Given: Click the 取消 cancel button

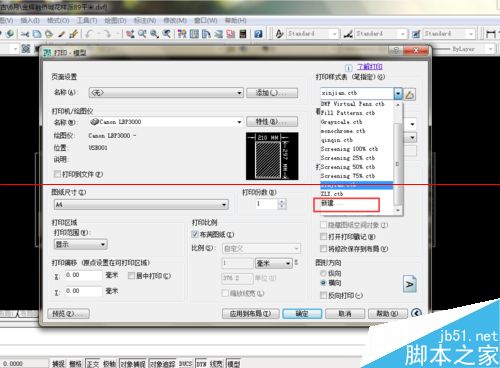Looking at the screenshot, I should point(345,314).
